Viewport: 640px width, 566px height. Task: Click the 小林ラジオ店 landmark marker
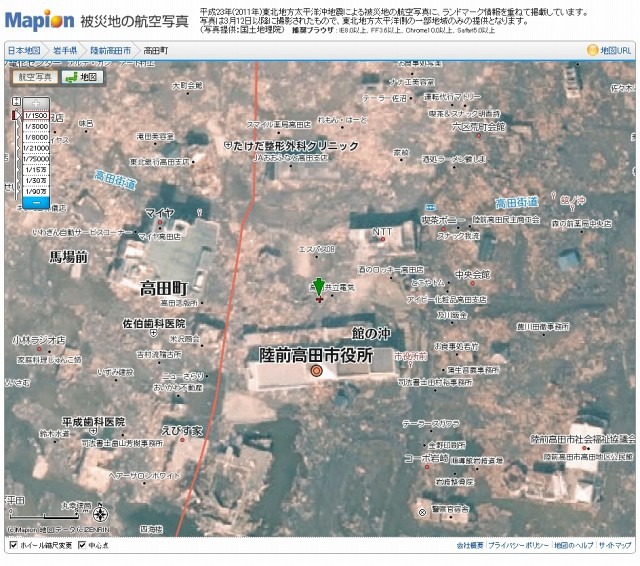coord(39,349)
